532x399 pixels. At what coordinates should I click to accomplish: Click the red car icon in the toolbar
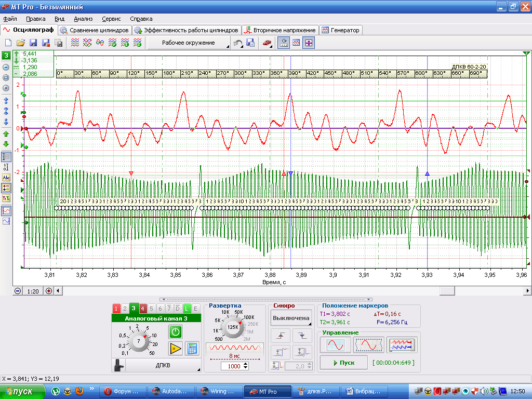[268, 43]
